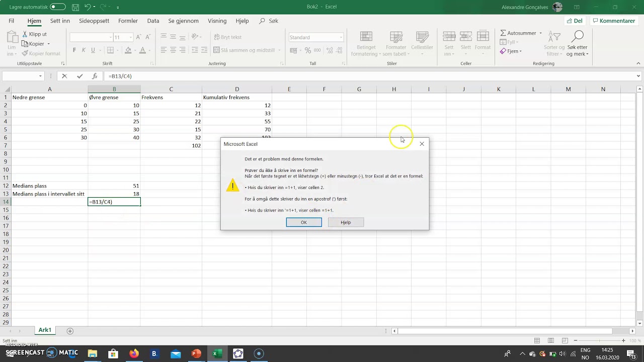Image resolution: width=644 pixels, height=362 pixels.
Task: Click Søk etter og merk icon
Action: pyautogui.click(x=578, y=36)
